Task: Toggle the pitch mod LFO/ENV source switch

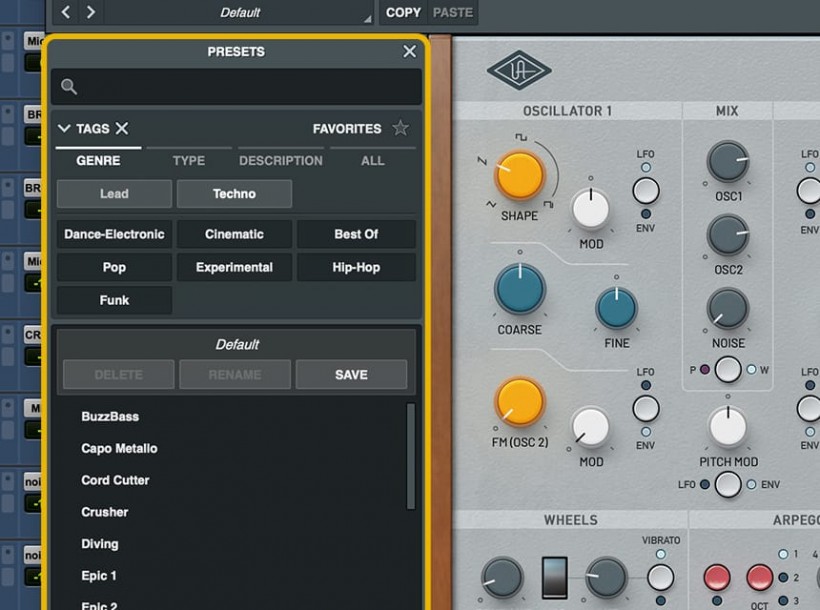Action: point(728,484)
